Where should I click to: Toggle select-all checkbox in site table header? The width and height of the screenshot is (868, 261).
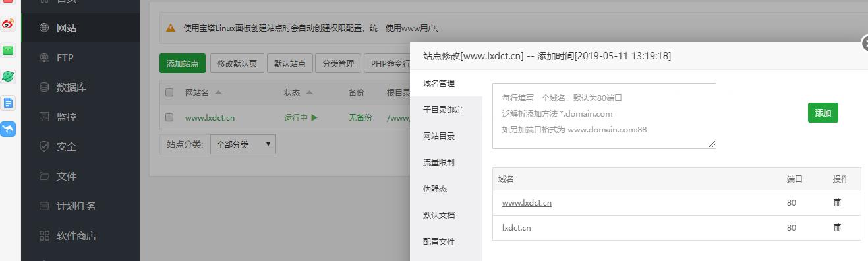coord(169,92)
